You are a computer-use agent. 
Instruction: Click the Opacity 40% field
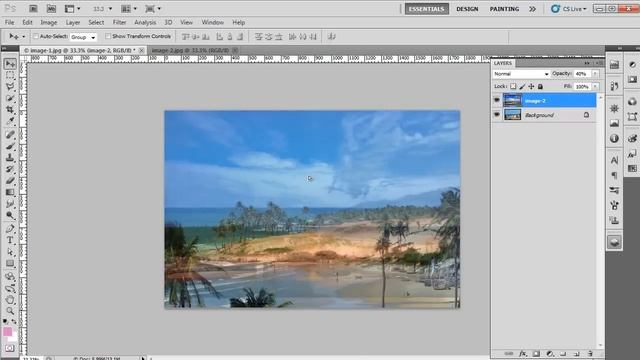point(582,74)
